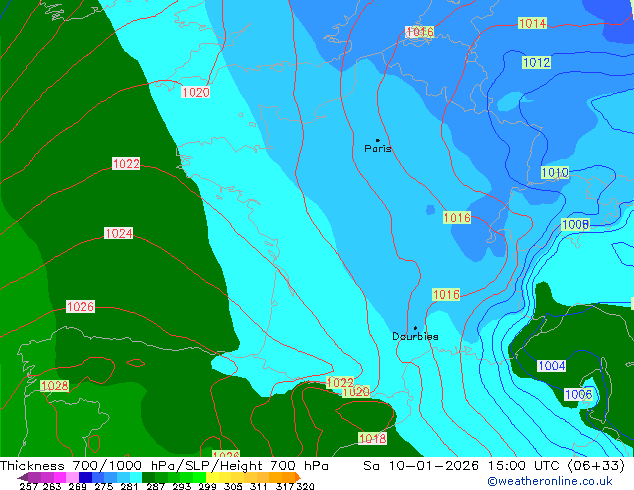
Task: Click the forecast date Sa 10-01-2026 text
Action: coord(423,466)
